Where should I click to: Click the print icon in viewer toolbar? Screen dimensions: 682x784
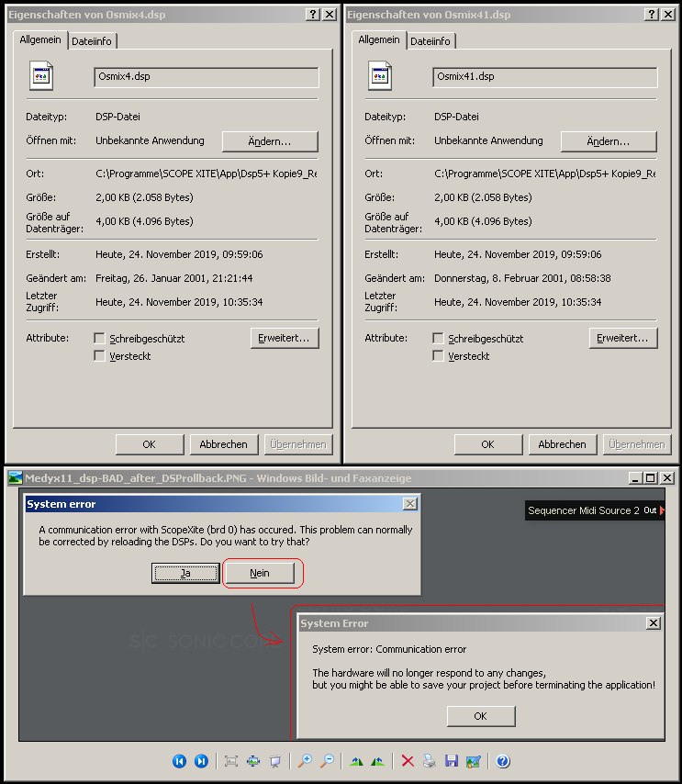click(x=429, y=761)
